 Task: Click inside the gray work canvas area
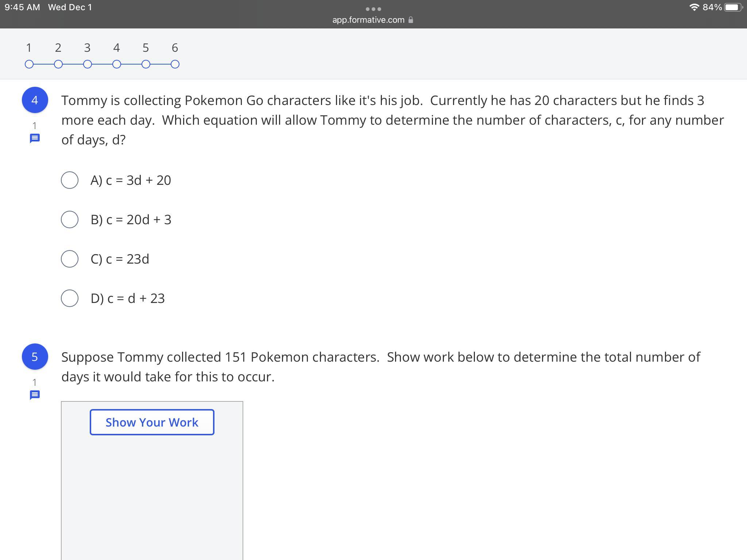[152, 496]
